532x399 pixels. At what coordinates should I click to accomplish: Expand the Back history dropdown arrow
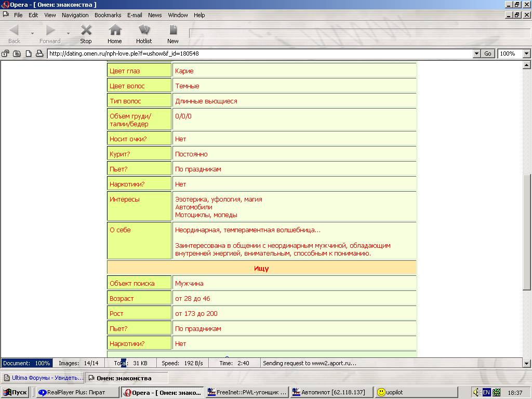tap(32, 33)
